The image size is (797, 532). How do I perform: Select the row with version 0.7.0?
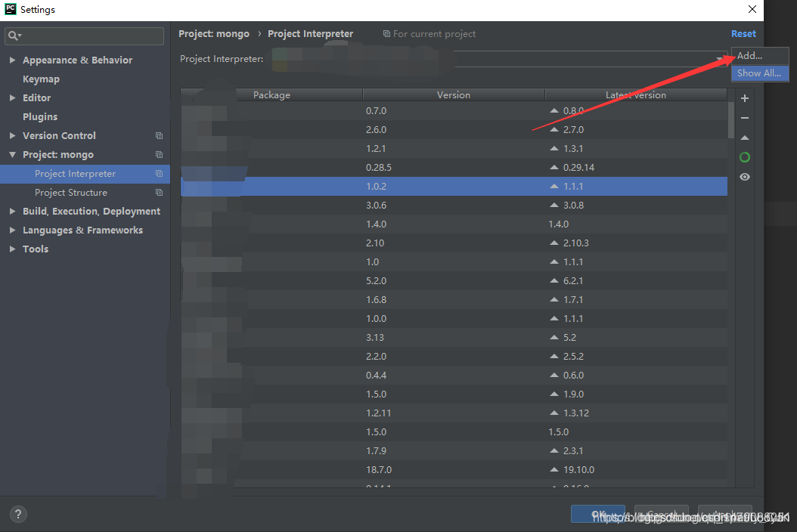pos(454,111)
